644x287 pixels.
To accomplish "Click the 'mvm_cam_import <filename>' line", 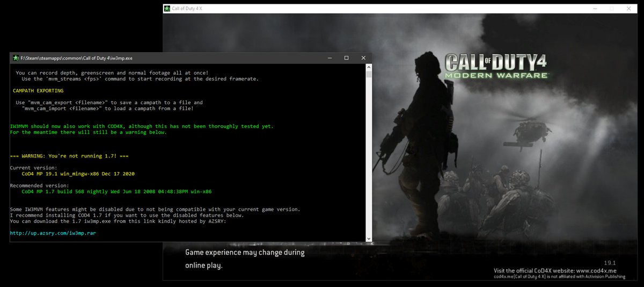I will [107, 109].
